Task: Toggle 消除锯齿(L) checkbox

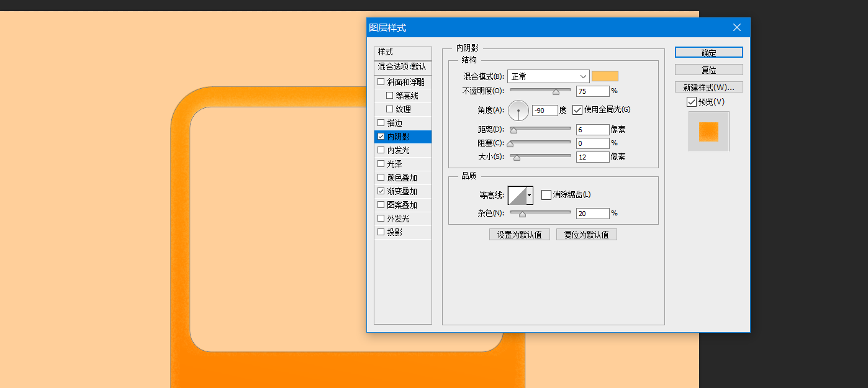Action: (x=546, y=195)
